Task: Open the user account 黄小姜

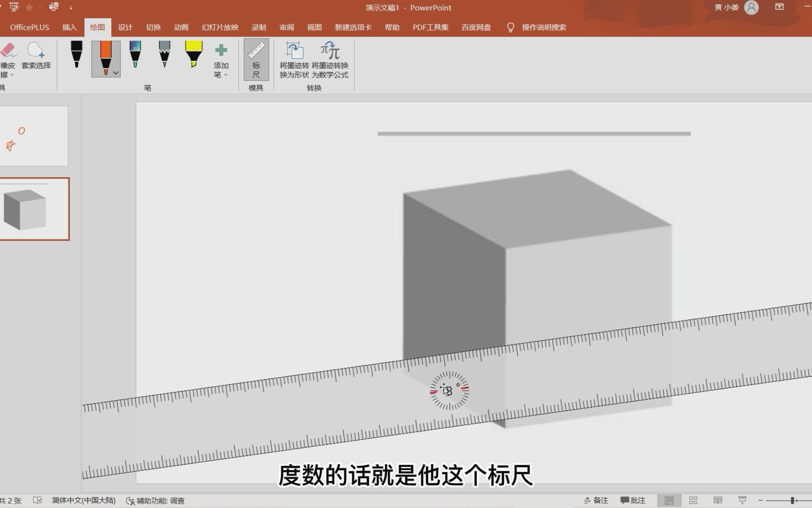Action: pos(736,8)
